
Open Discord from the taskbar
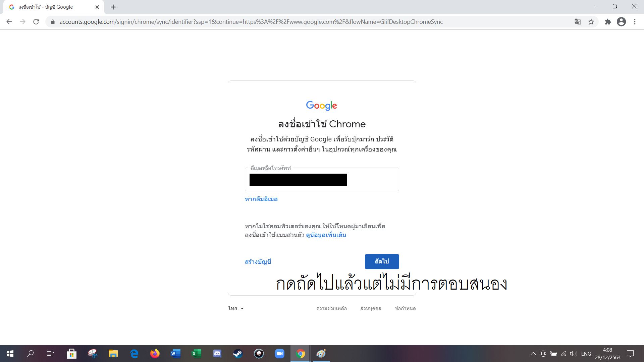[217, 354]
